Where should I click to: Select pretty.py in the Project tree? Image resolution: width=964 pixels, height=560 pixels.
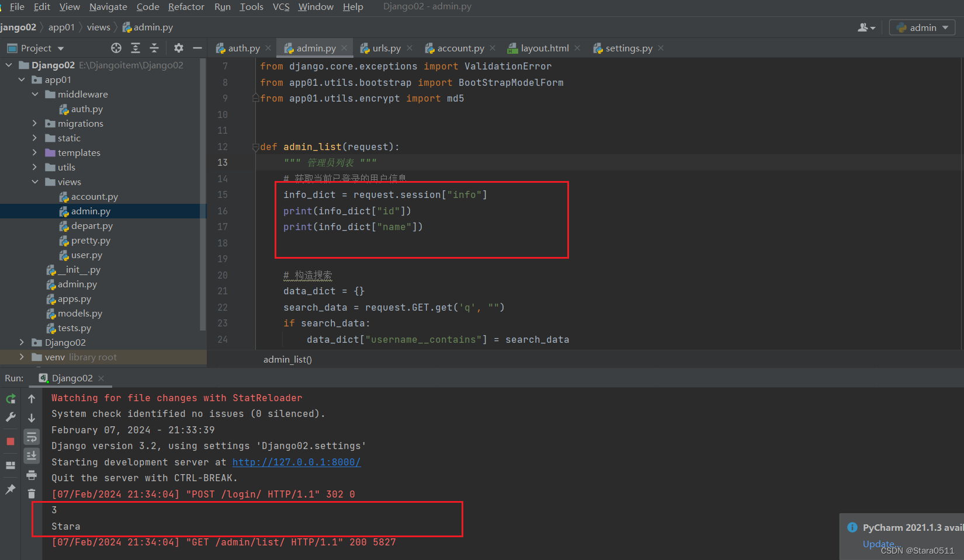point(91,240)
